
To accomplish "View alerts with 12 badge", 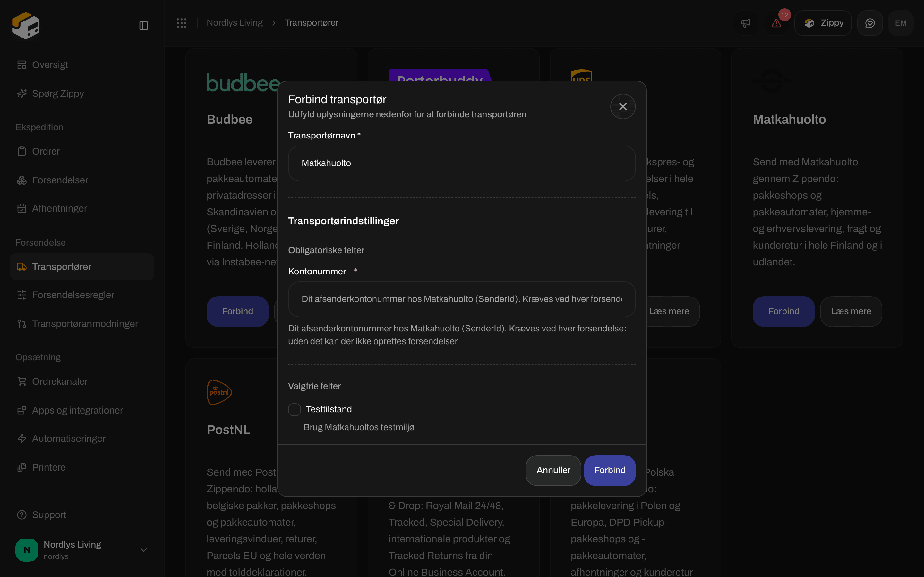I will point(776,23).
